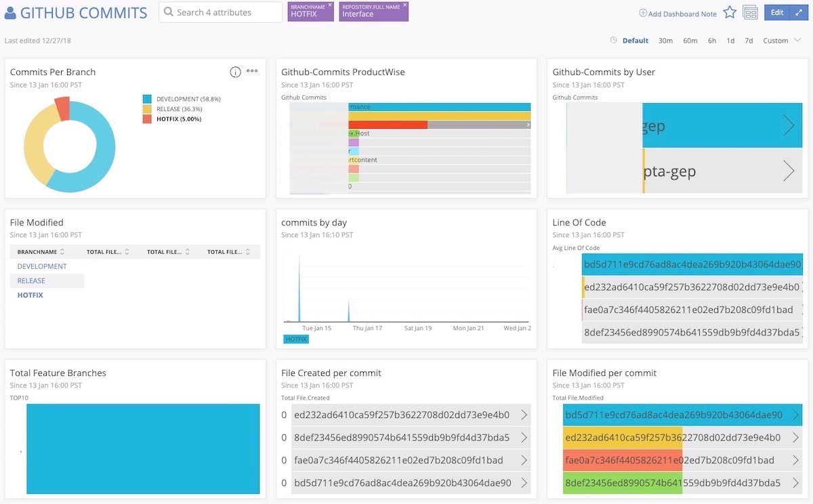
Task: Open the dashboard layout icon next to Edit
Action: (750, 12)
